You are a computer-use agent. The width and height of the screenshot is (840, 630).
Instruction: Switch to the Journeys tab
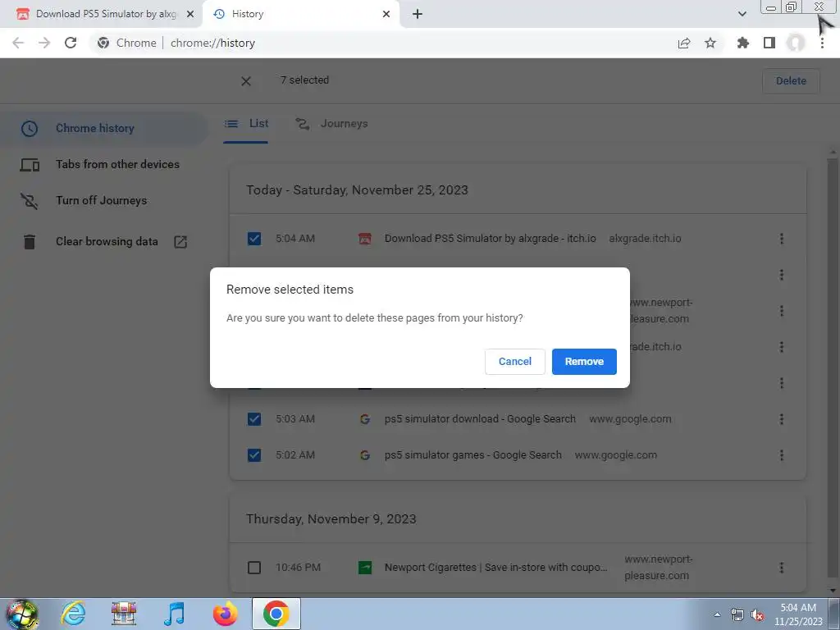click(x=332, y=124)
